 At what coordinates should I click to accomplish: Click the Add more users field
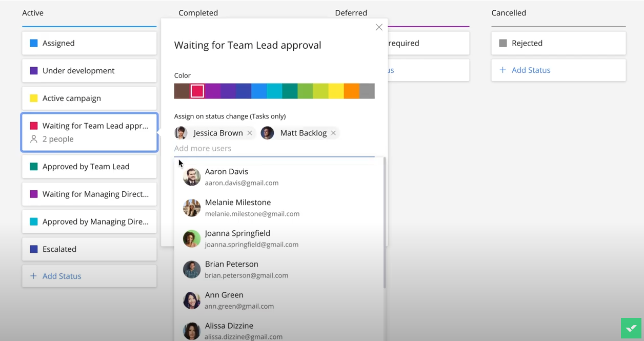point(274,148)
